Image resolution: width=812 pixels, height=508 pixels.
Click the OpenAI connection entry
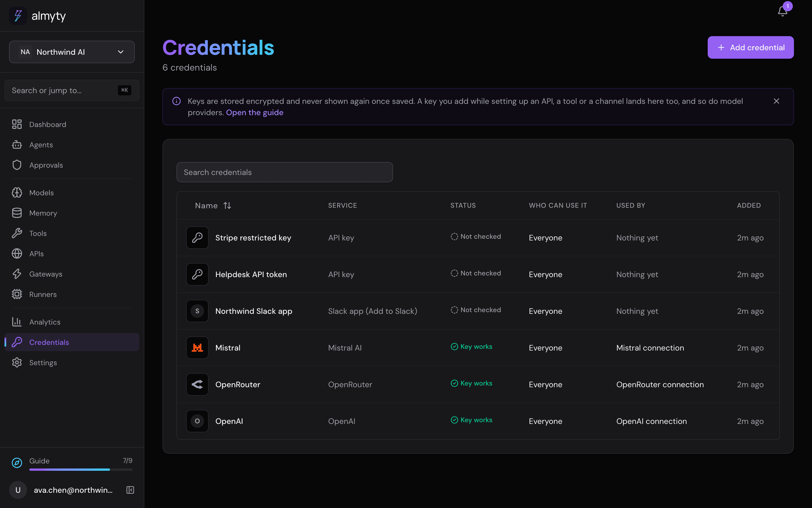[652, 421]
